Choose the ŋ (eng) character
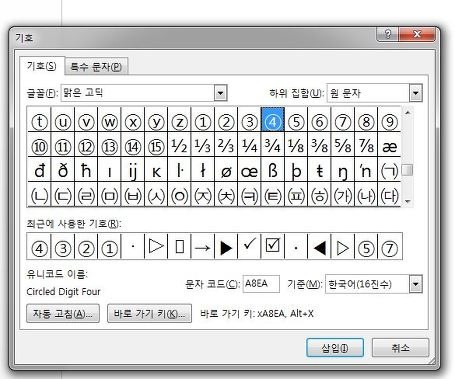Viewport: 455px width, 379px height. pyautogui.click(x=343, y=170)
